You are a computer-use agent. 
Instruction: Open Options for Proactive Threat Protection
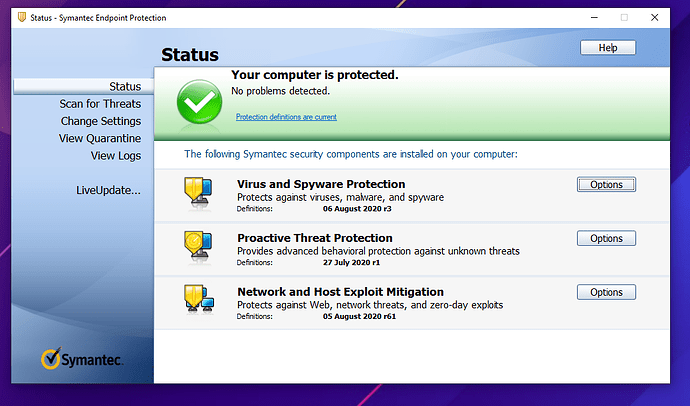606,238
